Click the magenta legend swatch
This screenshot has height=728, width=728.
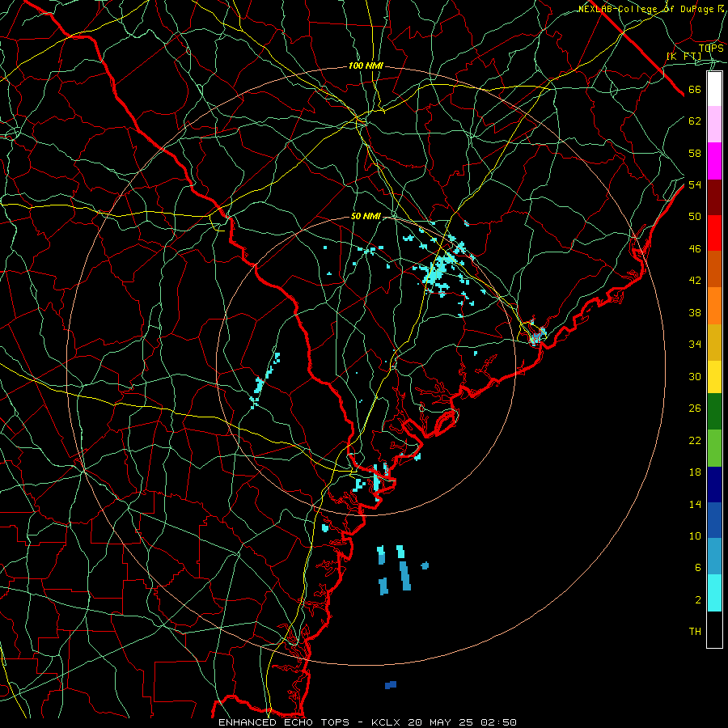(x=714, y=161)
